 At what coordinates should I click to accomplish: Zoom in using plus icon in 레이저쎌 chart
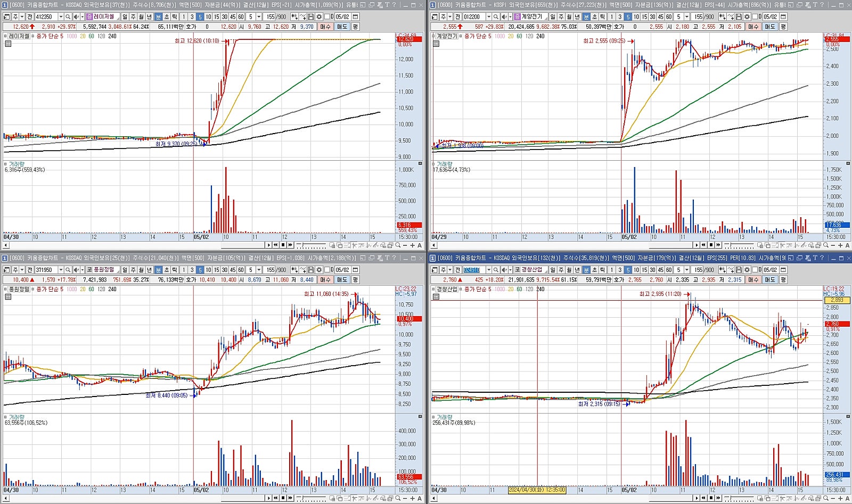412,245
